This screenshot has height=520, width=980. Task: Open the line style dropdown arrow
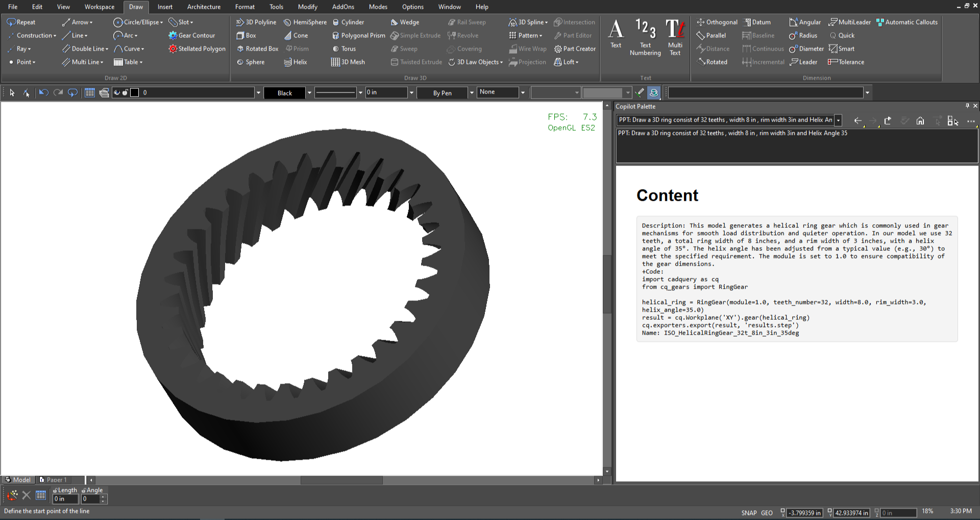(360, 92)
